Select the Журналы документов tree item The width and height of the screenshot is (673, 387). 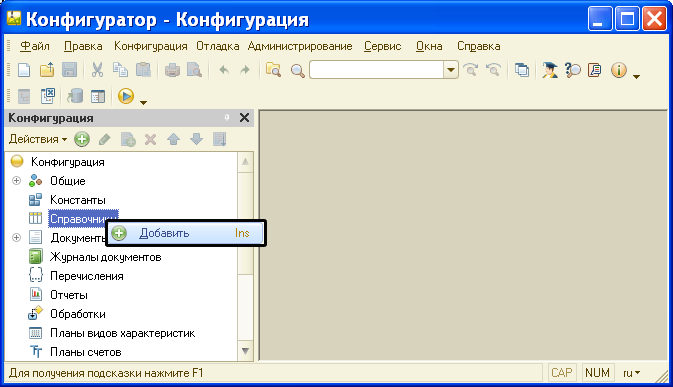106,257
